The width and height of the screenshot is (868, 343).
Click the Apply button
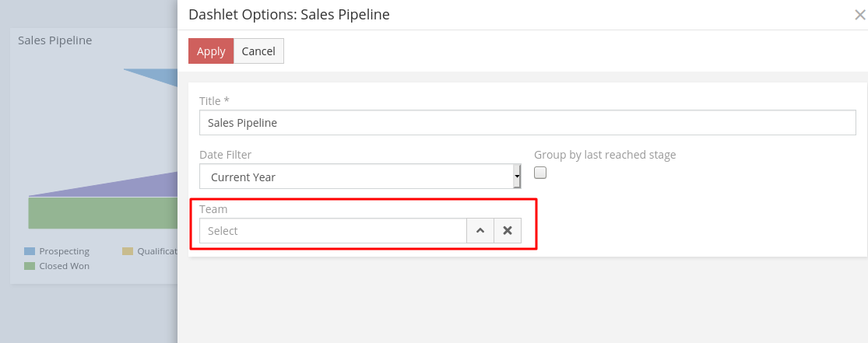211,51
